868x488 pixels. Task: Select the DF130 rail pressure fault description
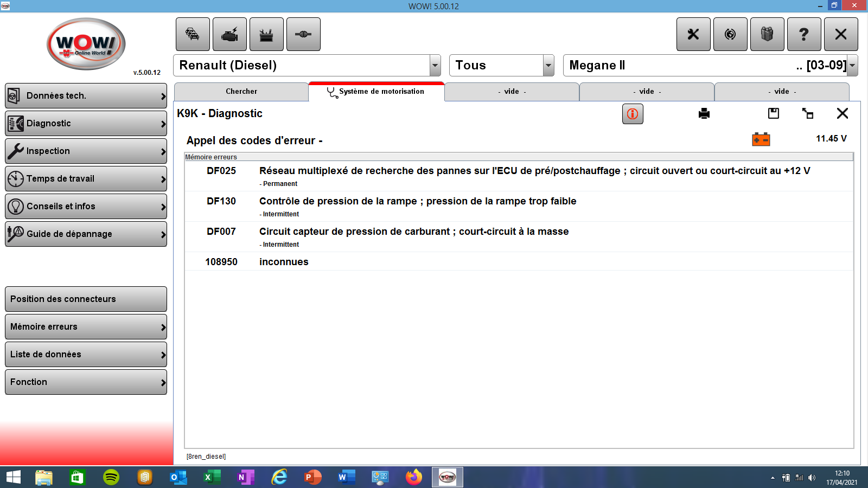pos(418,201)
